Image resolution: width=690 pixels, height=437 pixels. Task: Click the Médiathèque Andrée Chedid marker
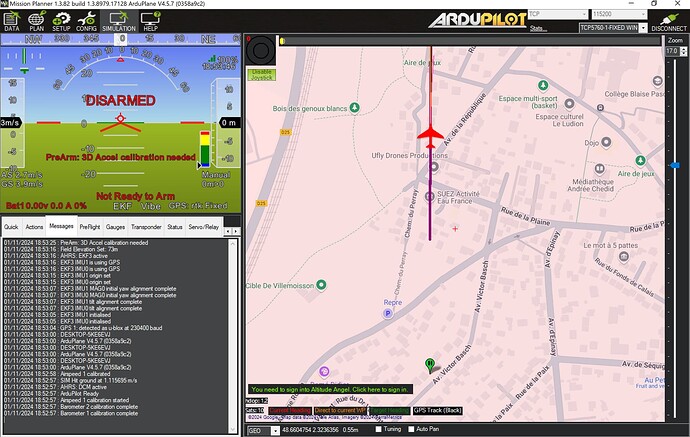tap(599, 169)
